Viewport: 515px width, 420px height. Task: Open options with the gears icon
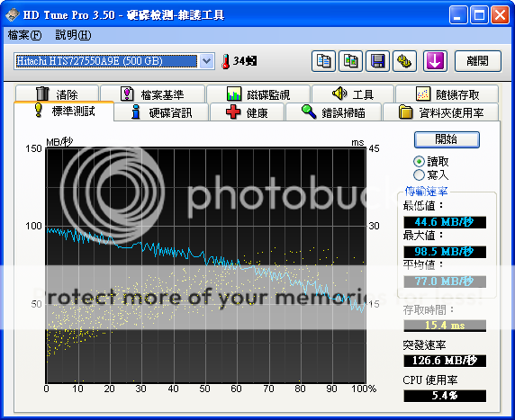coord(404,61)
